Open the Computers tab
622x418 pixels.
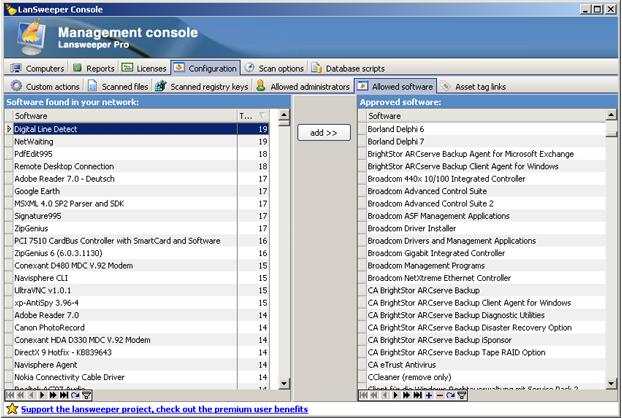pos(37,68)
